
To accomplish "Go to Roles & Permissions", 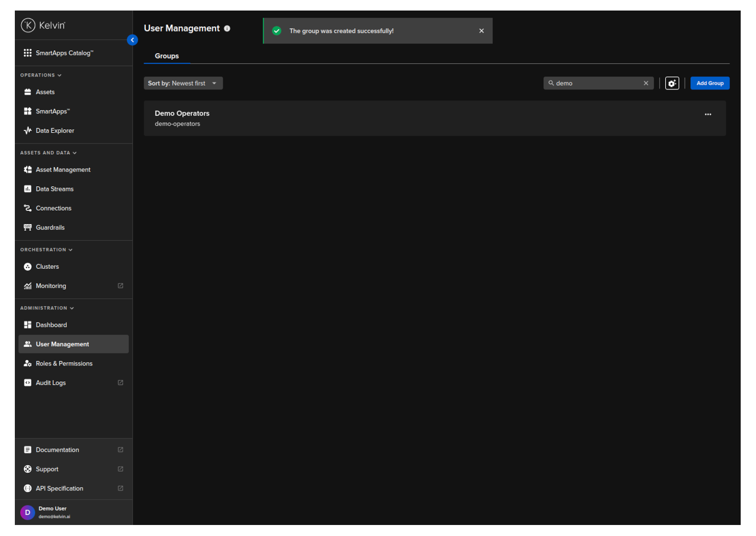I will coord(64,364).
